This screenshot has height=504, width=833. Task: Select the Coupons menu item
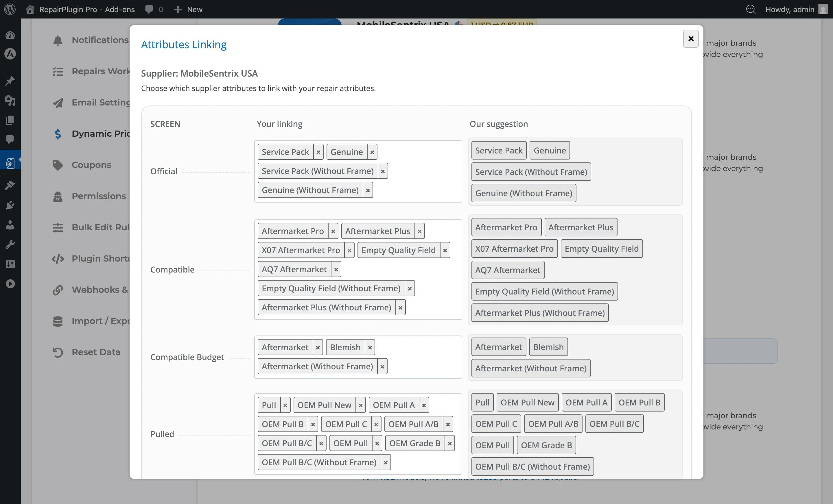coord(91,165)
